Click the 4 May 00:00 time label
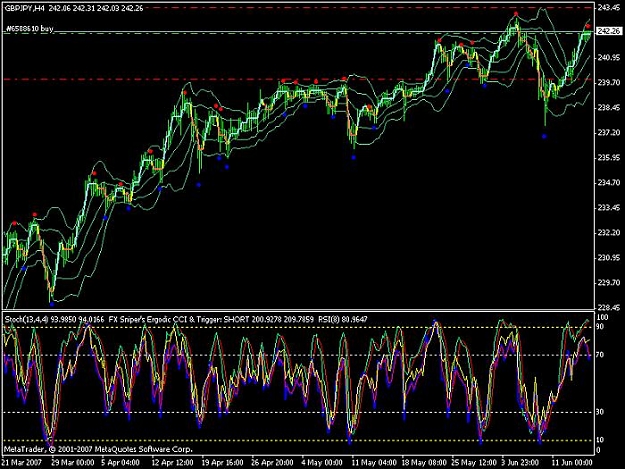The width and height of the screenshot is (625, 469). tap(322, 463)
